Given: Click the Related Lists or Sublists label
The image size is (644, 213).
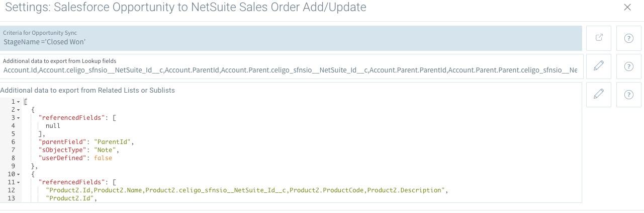Looking at the screenshot, I should [87, 90].
